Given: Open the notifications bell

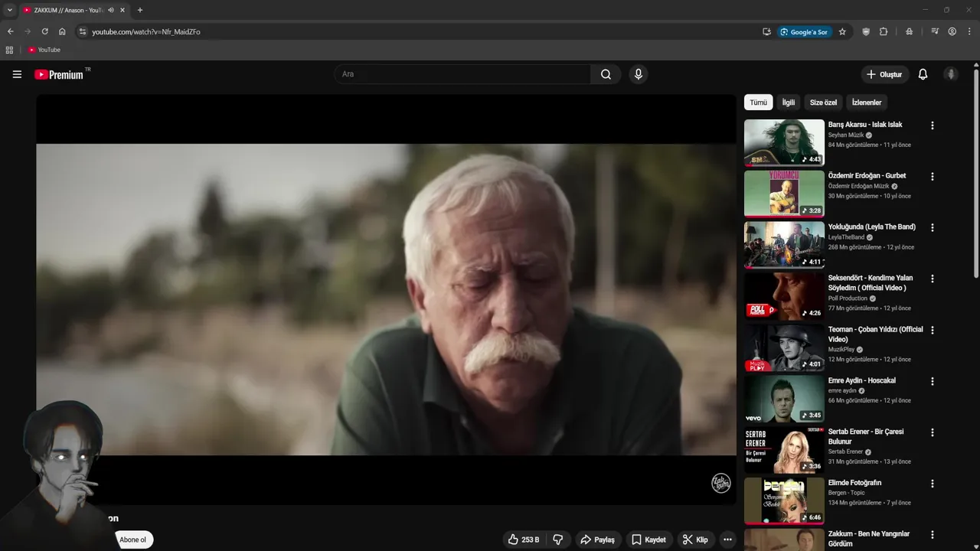Looking at the screenshot, I should (923, 74).
